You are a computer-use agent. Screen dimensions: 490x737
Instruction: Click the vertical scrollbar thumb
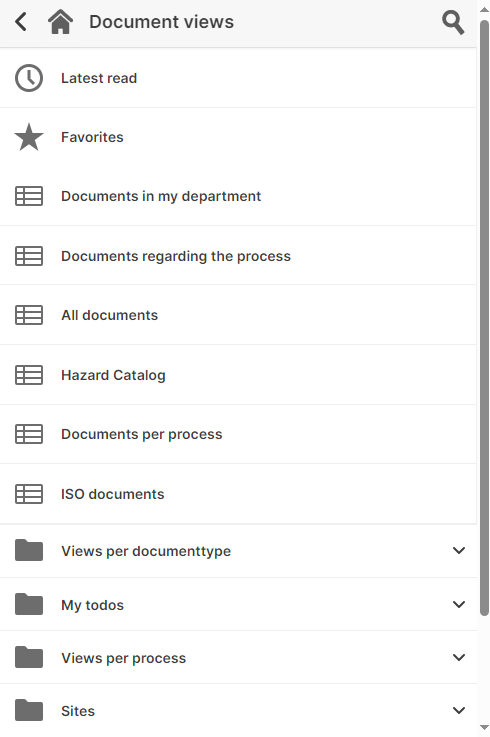pos(484,318)
